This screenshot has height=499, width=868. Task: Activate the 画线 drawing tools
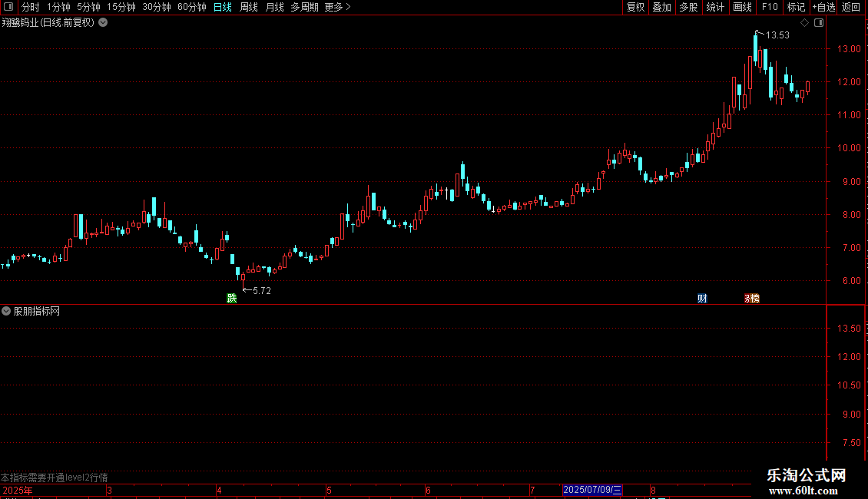point(742,7)
